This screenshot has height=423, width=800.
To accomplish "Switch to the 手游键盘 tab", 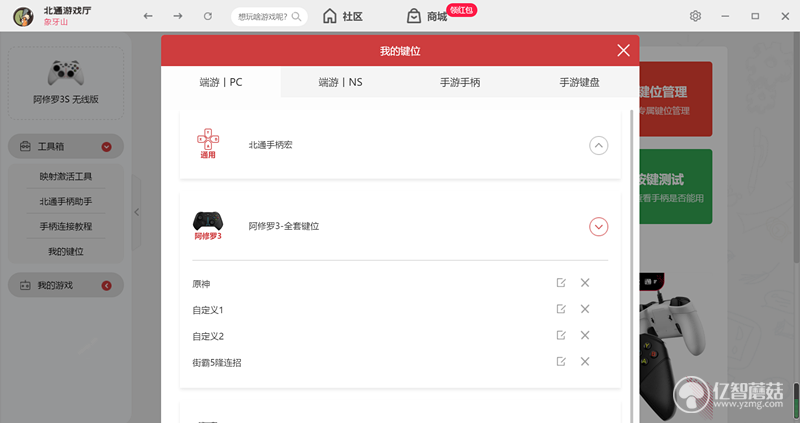I will click(579, 82).
